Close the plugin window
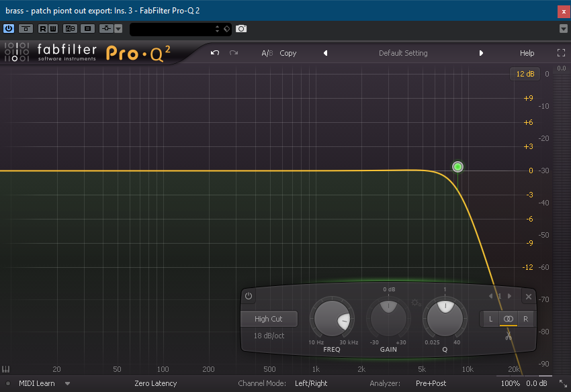This screenshot has width=571, height=392. [x=564, y=11]
